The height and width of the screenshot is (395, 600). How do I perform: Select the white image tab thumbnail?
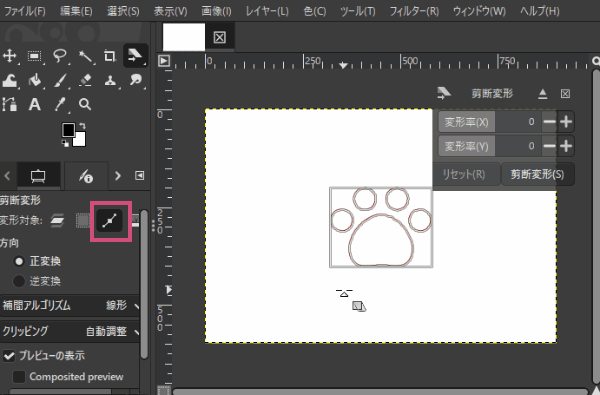tap(184, 37)
